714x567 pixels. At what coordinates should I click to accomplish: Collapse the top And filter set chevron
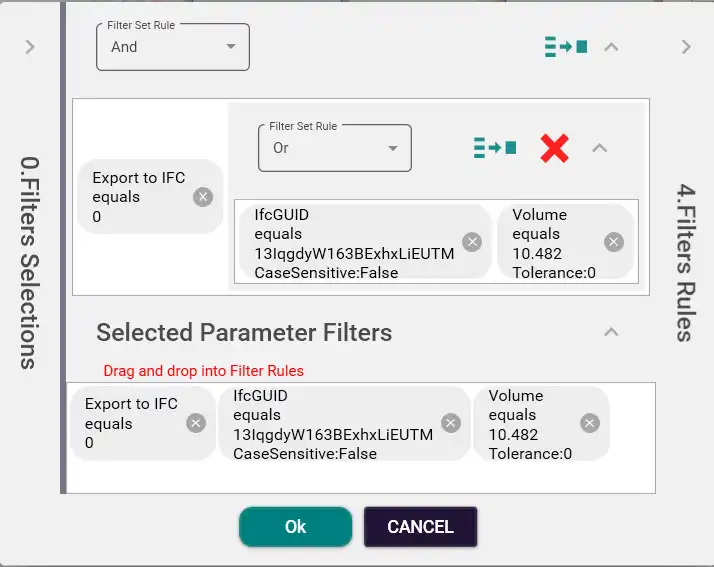(611, 47)
